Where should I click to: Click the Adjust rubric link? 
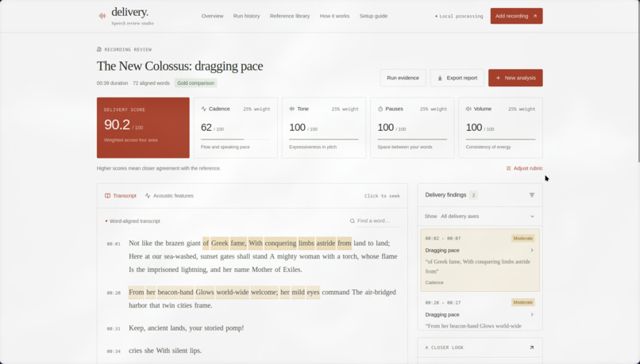tap(525, 168)
